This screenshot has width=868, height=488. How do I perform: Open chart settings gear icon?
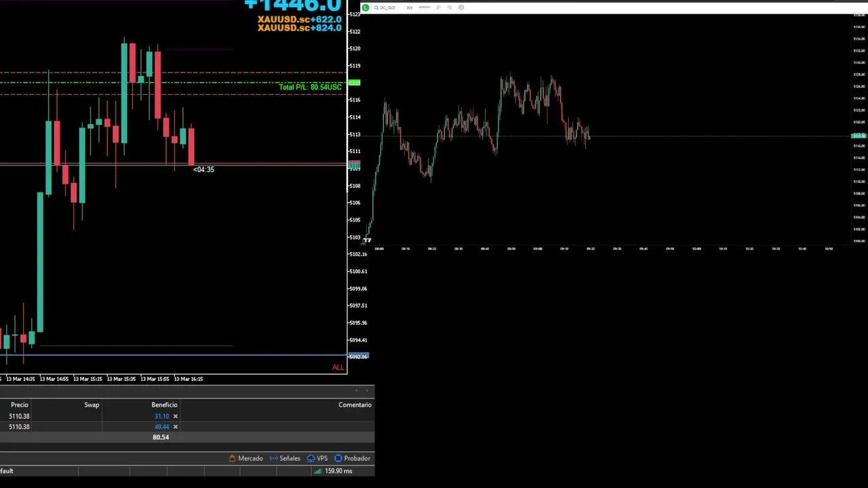click(x=461, y=7)
